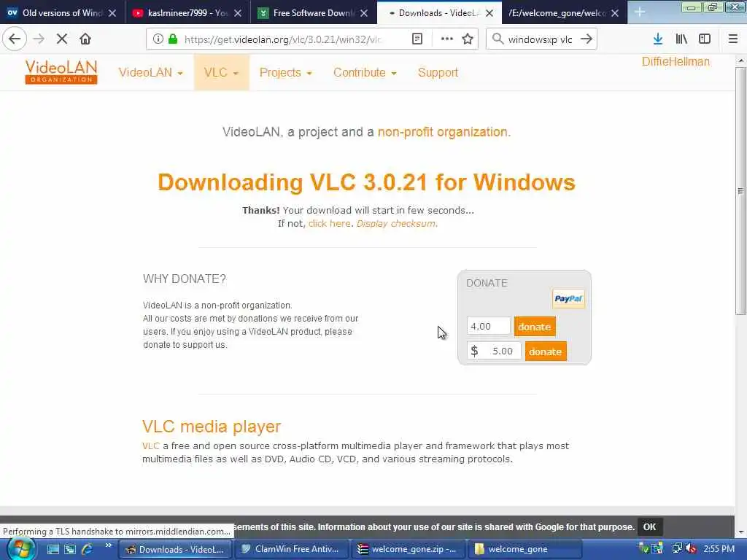Open the Support page link

coord(438,72)
